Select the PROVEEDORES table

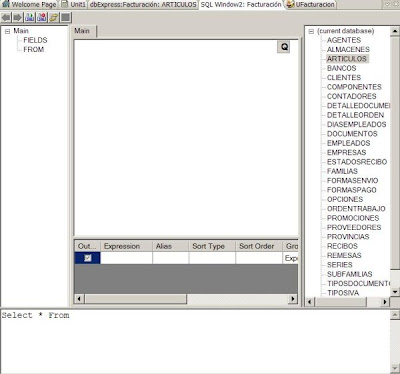(x=354, y=227)
